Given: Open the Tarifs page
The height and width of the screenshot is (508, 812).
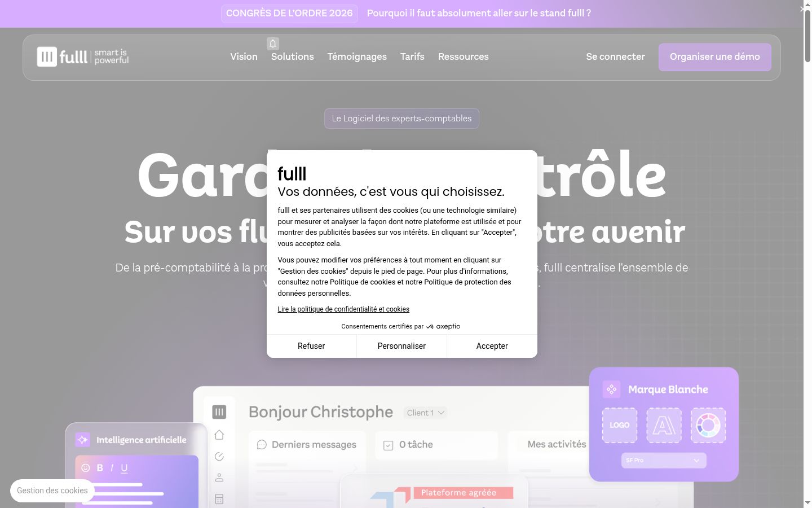Looking at the screenshot, I should click(412, 56).
